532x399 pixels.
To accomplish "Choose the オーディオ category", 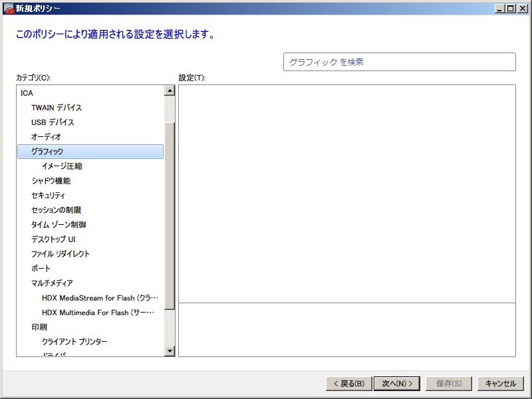I will (x=46, y=137).
